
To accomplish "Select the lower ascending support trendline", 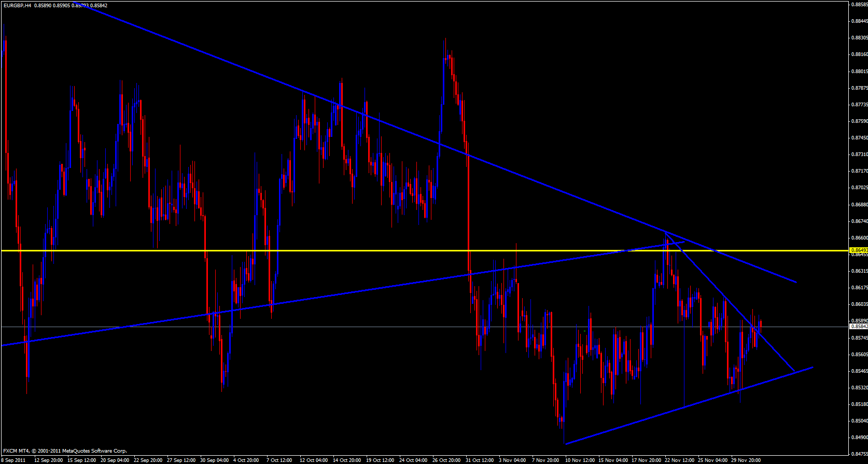I will [x=674, y=411].
